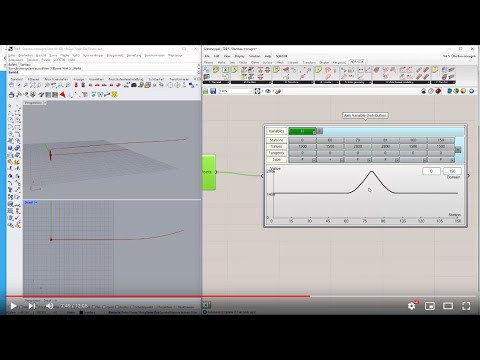Click third Values cell showing 2000
This screenshot has height=360, width=480.
pyautogui.click(x=358, y=147)
